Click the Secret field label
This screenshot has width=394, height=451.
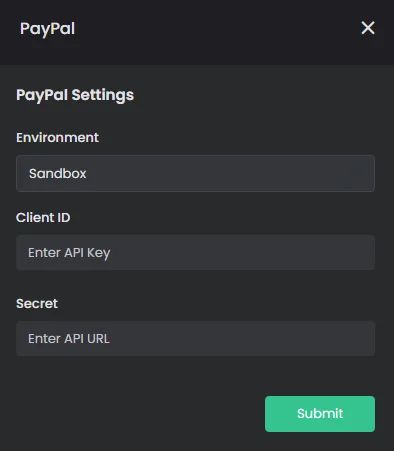37,303
